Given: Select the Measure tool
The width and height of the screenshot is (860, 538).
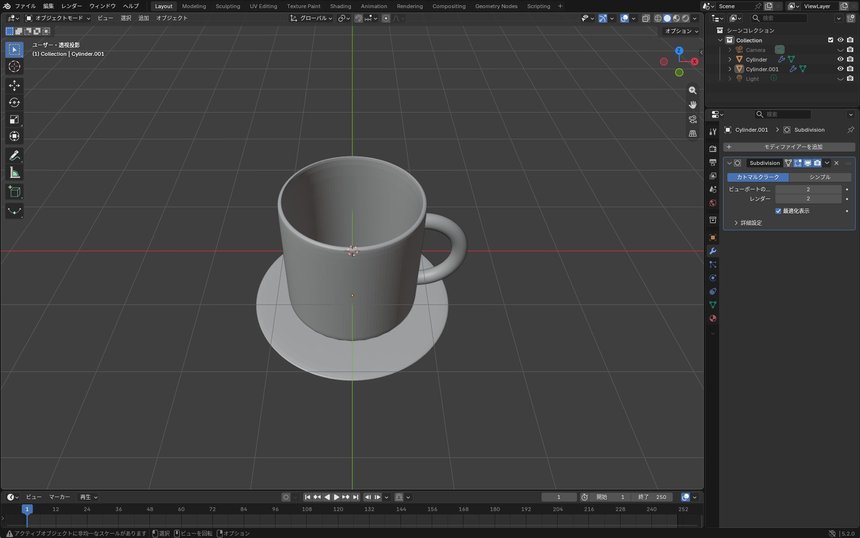Looking at the screenshot, I should tap(14, 173).
